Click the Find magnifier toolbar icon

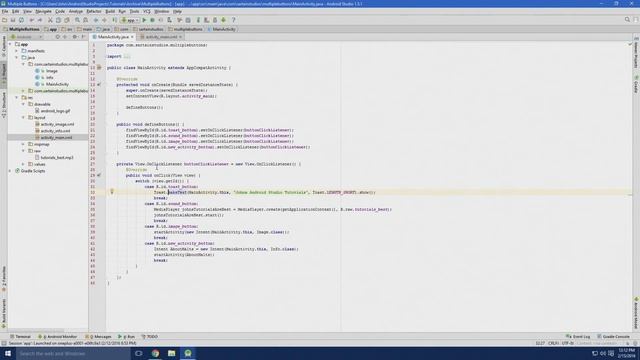point(77,20)
